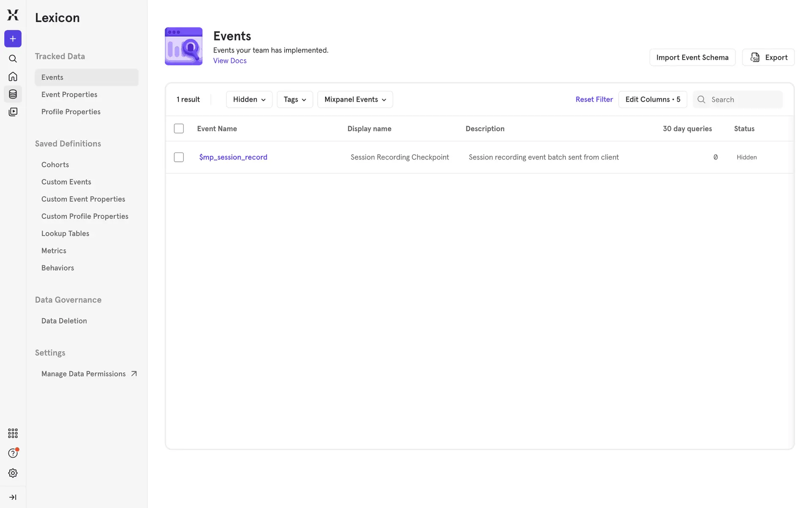Navigate to Event Properties in sidebar

click(x=69, y=94)
